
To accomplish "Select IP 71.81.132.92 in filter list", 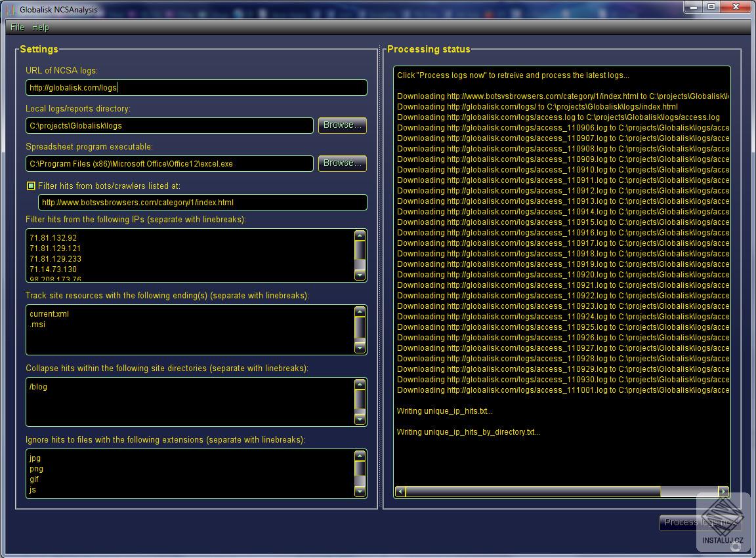I will 53,237.
